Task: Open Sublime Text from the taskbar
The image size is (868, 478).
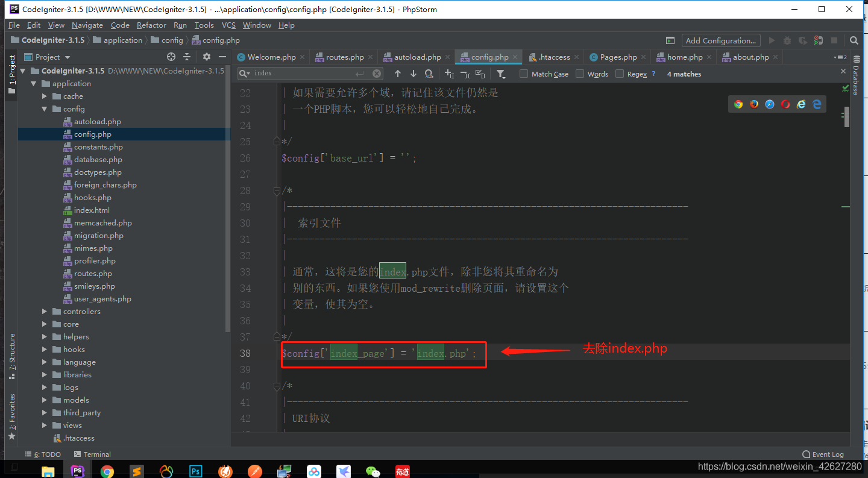Action: pos(137,471)
